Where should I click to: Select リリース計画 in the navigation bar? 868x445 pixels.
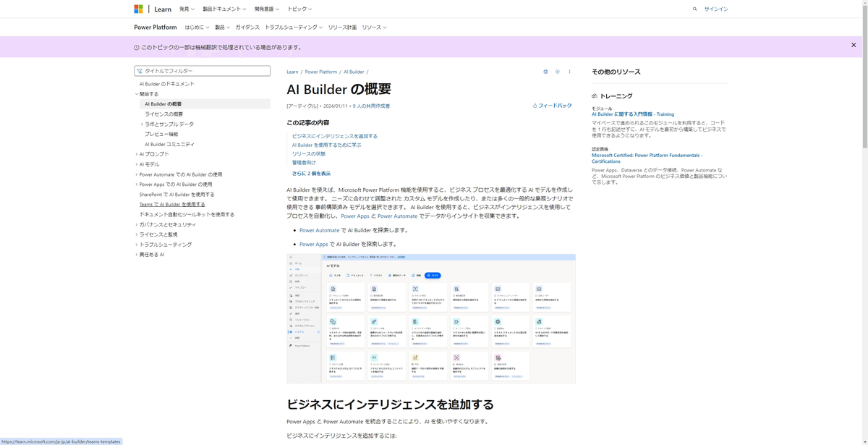[x=342, y=27]
